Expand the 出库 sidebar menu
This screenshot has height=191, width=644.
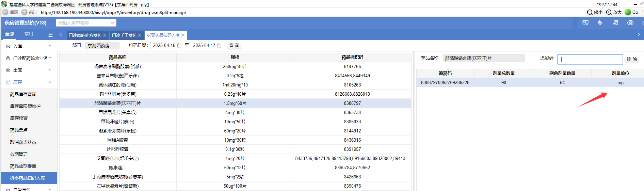(x=29, y=70)
